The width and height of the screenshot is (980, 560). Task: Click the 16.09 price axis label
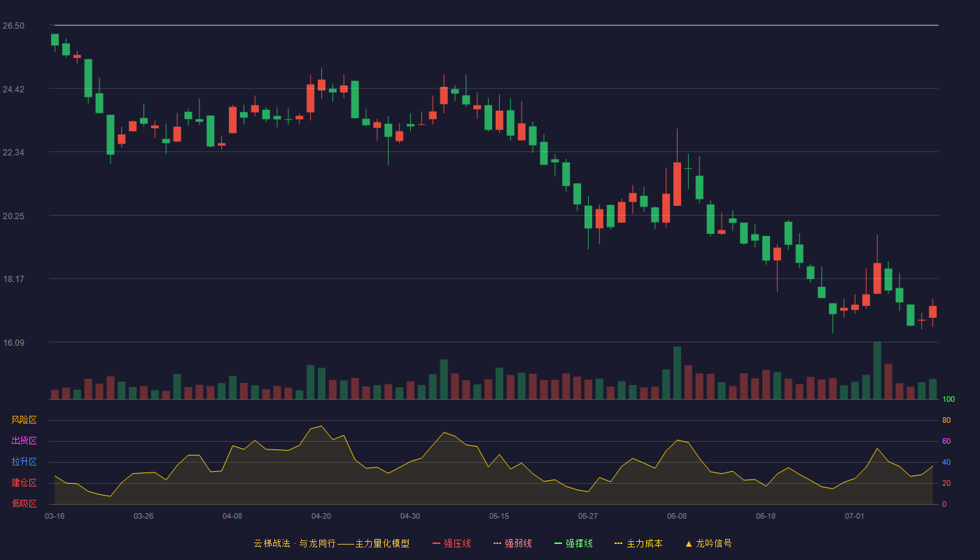[x=13, y=343]
